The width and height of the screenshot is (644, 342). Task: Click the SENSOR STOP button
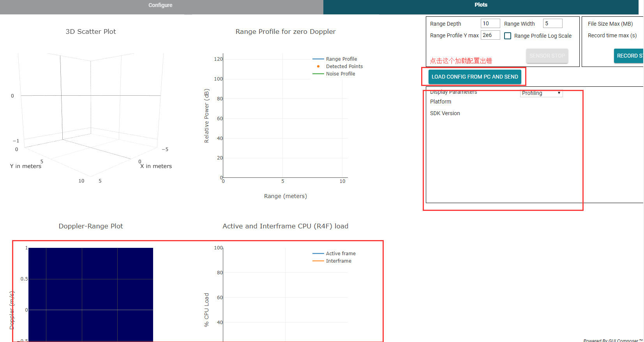[547, 56]
